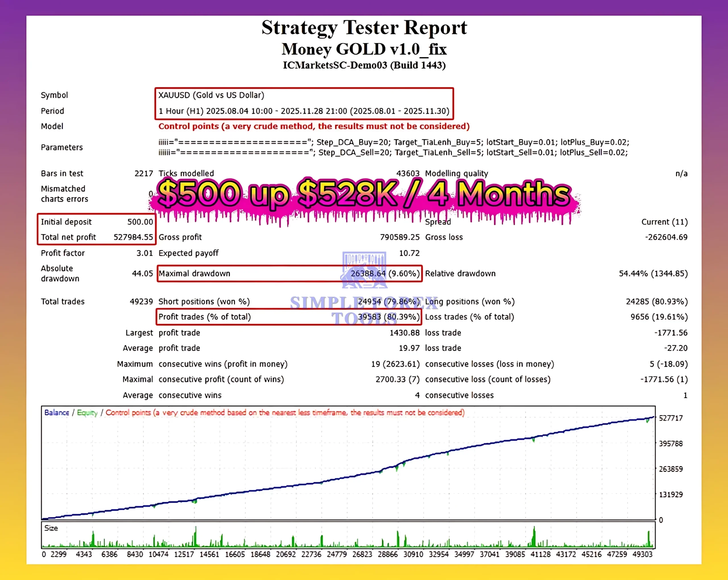Click the 24779 x-axis tick label
The width and height of the screenshot is (728, 580).
pyautogui.click(x=336, y=554)
